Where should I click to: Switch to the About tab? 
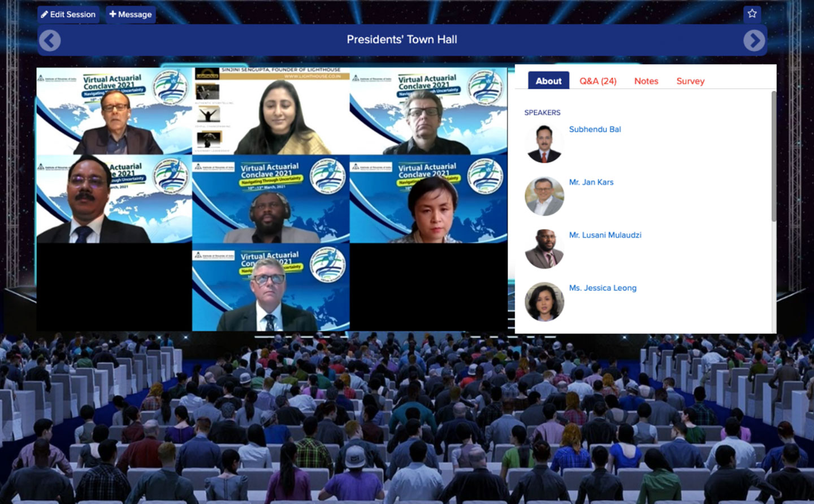(x=548, y=81)
